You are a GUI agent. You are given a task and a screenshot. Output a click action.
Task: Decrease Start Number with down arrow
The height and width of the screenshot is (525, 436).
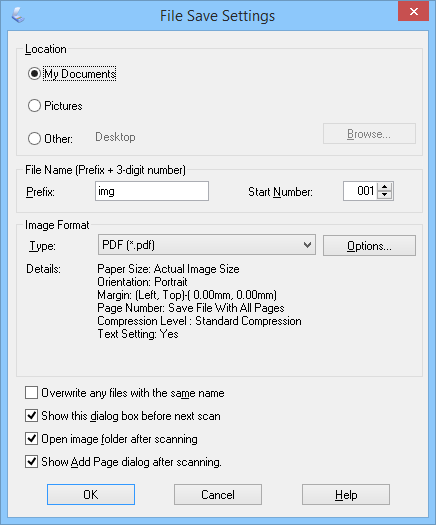[x=385, y=195]
